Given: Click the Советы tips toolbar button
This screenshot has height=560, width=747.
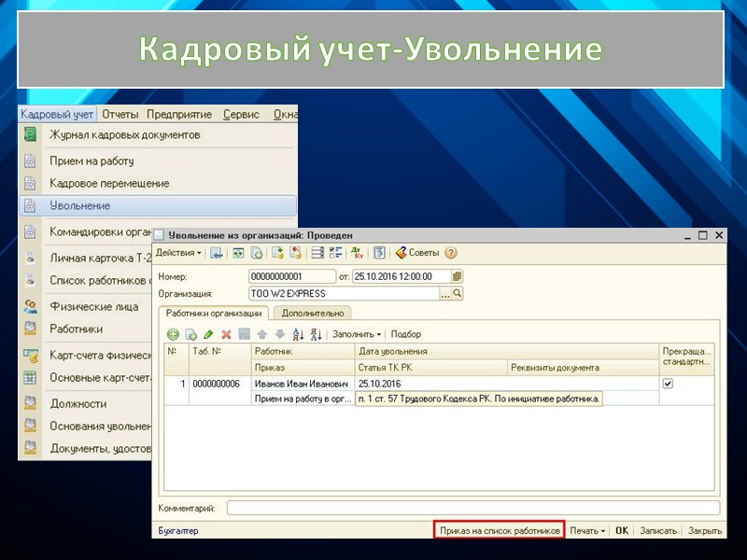Looking at the screenshot, I should coord(417,253).
